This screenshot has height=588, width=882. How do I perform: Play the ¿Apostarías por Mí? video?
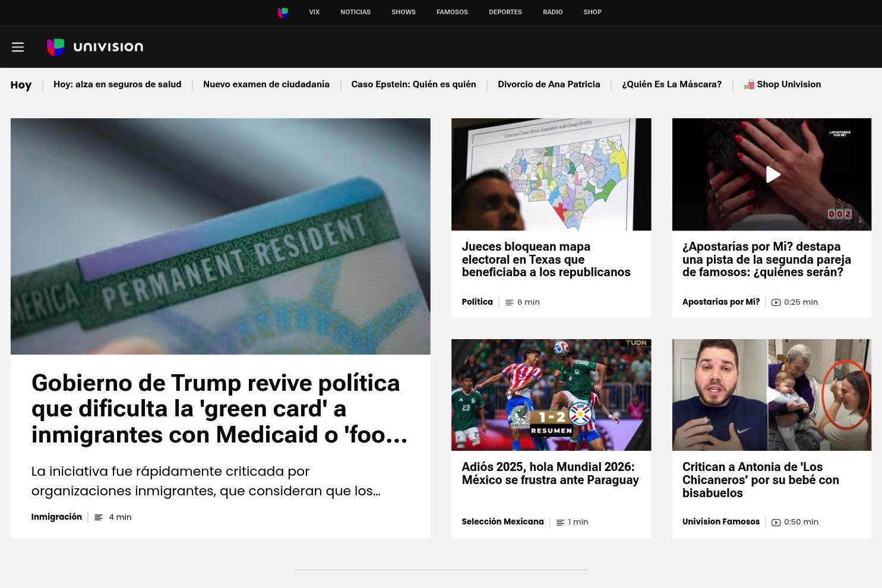(x=772, y=174)
